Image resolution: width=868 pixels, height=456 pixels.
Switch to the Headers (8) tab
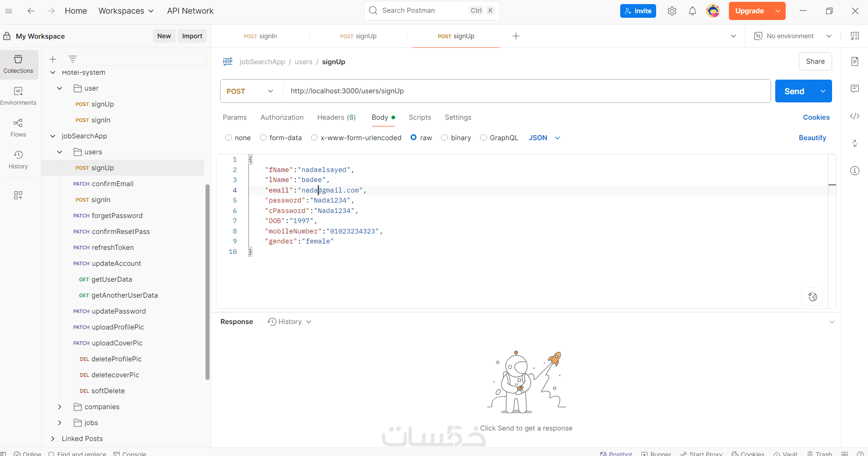tap(336, 117)
